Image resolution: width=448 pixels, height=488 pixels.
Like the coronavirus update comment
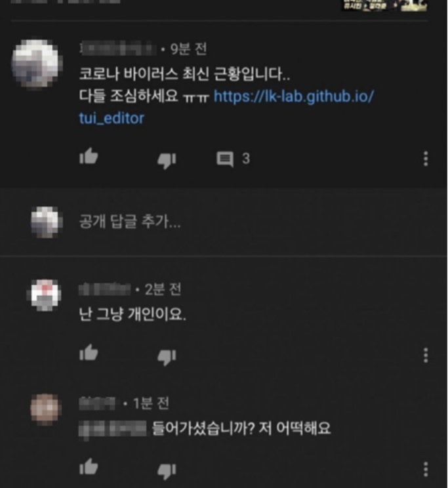click(x=89, y=156)
